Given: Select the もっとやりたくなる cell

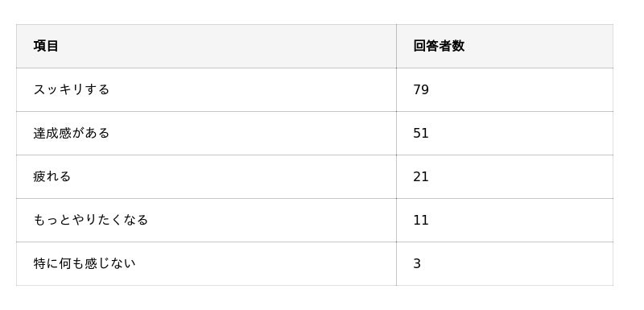Looking at the screenshot, I should click(206, 220).
